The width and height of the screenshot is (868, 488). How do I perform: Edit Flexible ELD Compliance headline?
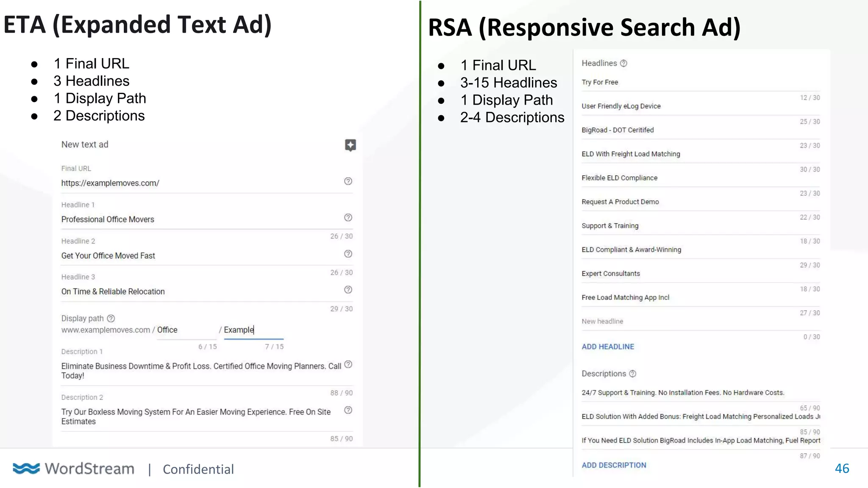point(701,178)
